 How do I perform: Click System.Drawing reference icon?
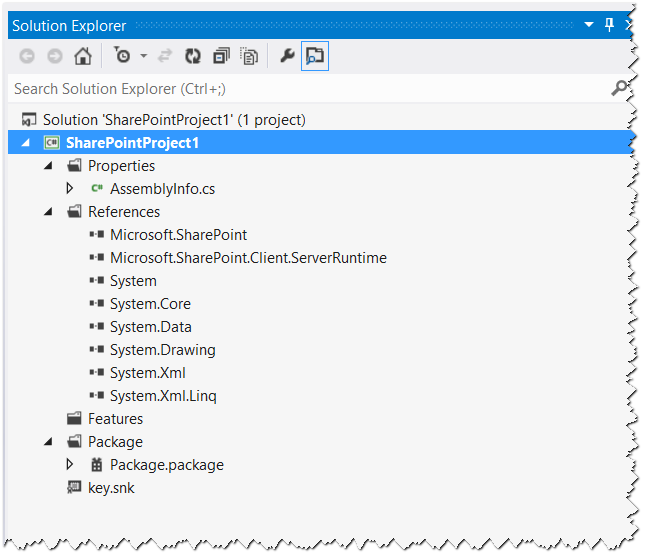point(97,350)
